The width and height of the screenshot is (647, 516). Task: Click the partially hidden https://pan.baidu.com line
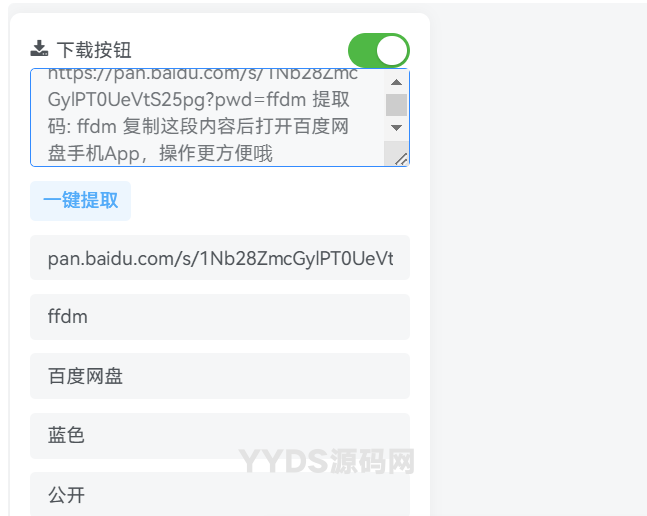click(x=203, y=75)
